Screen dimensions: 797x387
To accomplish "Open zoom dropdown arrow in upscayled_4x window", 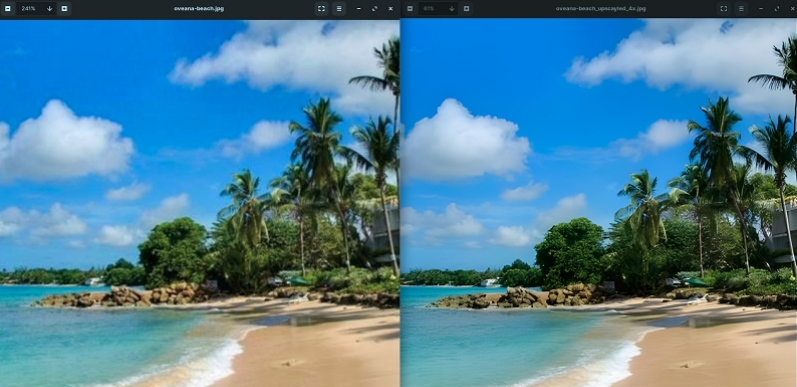I will pos(452,9).
